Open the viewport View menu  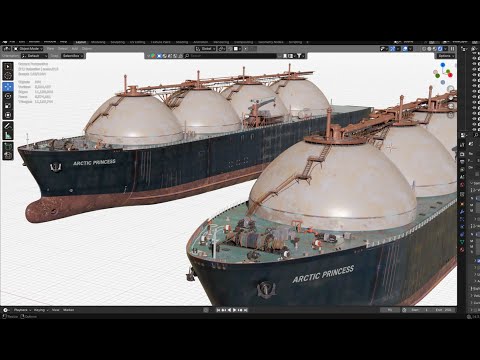[x=50, y=49]
